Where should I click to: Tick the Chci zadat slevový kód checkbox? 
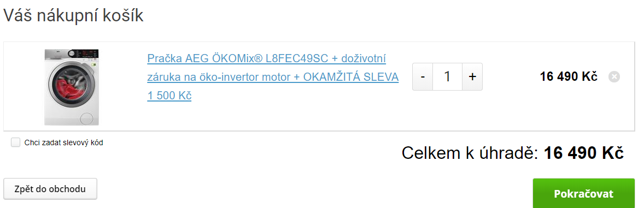16,143
